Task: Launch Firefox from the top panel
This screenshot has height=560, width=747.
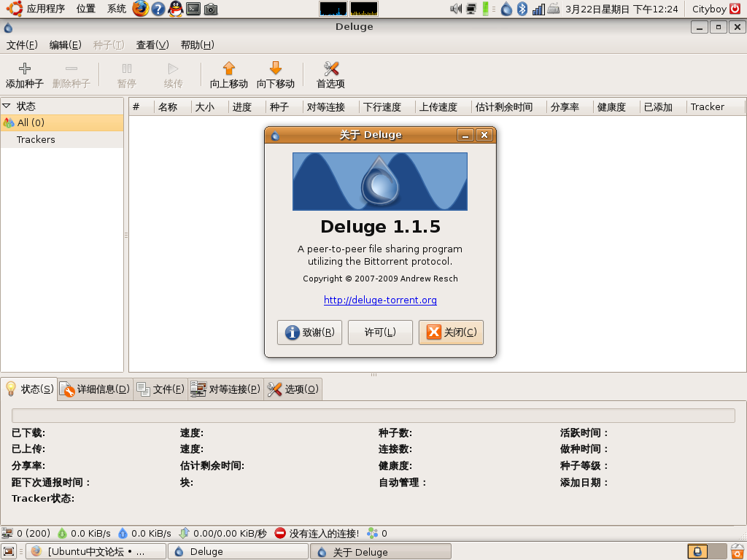Action: [x=140, y=9]
